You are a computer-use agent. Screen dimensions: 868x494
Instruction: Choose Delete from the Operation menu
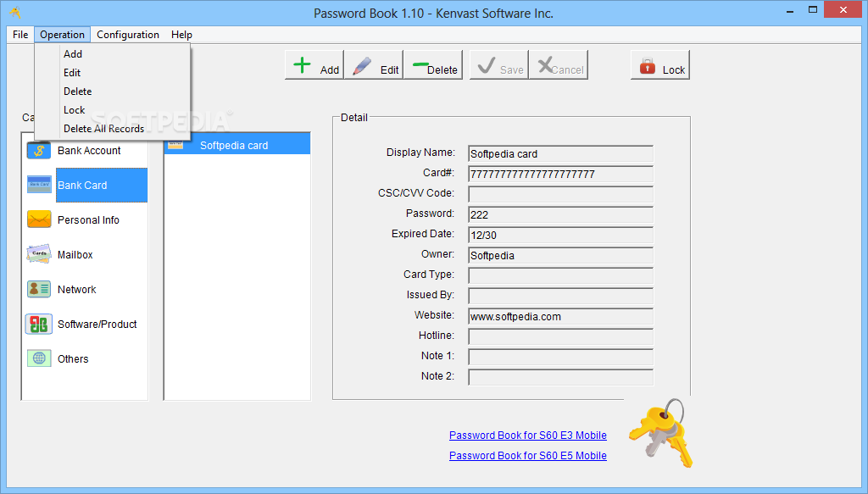coord(113,92)
